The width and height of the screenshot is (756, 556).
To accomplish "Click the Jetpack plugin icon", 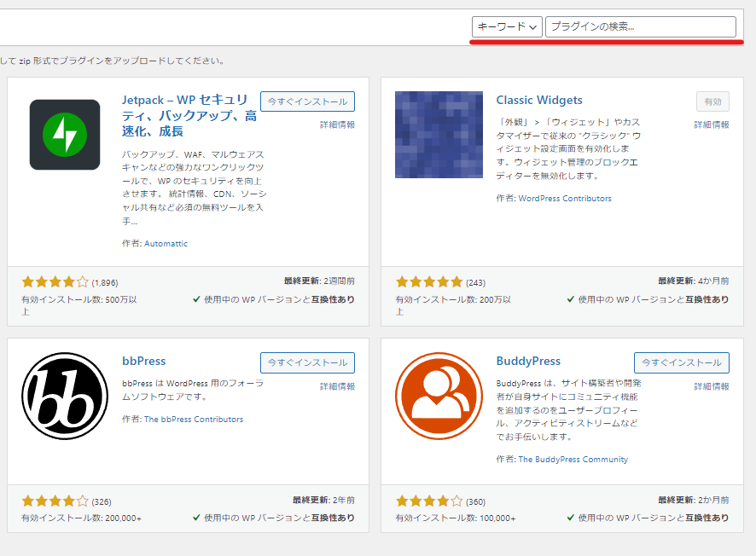I will click(x=65, y=135).
